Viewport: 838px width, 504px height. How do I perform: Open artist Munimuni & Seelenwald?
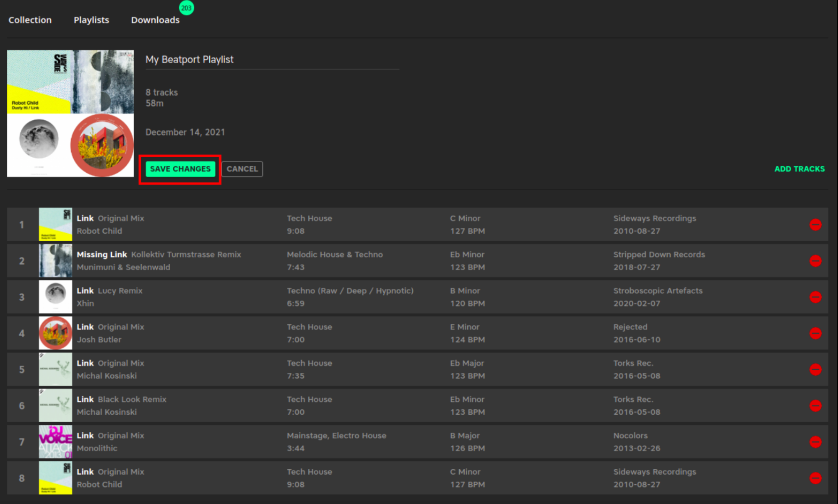coord(123,267)
